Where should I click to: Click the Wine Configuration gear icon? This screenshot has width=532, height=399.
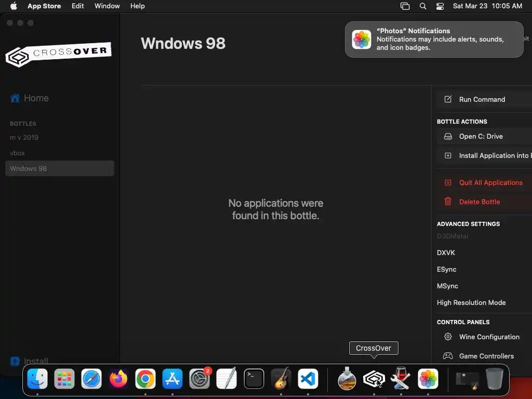pos(448,337)
